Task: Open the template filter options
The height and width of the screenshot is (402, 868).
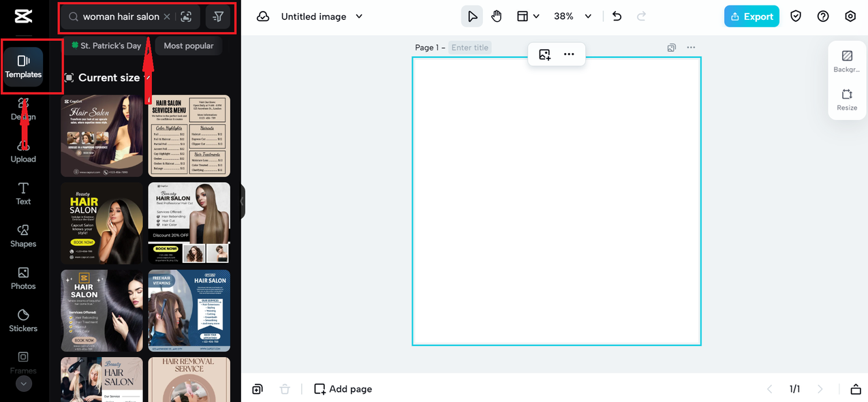Action: [218, 16]
